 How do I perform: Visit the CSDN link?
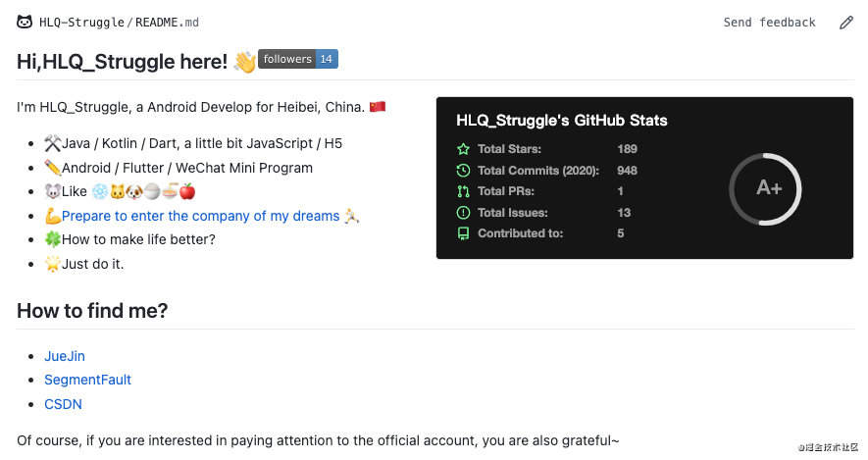coord(63,404)
